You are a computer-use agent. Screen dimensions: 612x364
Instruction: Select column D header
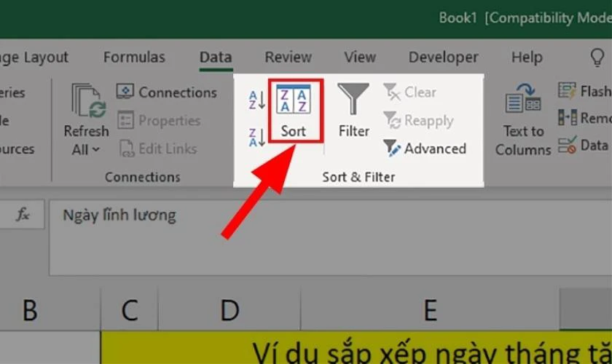point(229,310)
